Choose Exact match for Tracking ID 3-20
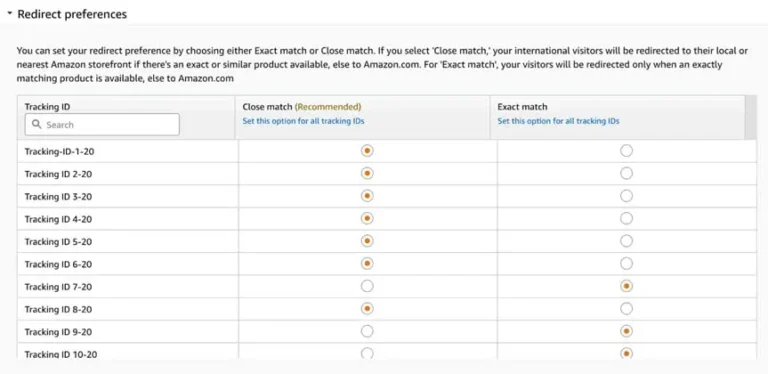Viewport: 768px width, 374px height. click(626, 196)
